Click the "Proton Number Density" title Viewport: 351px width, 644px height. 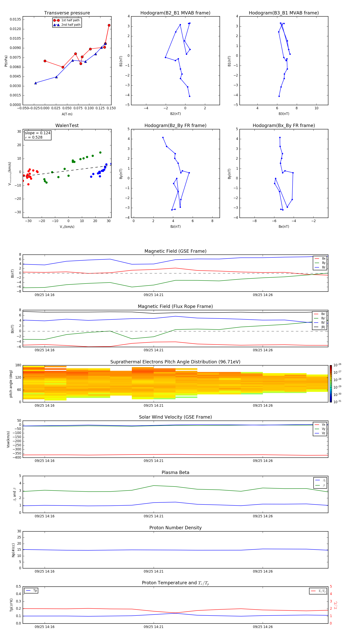[x=175, y=528]
